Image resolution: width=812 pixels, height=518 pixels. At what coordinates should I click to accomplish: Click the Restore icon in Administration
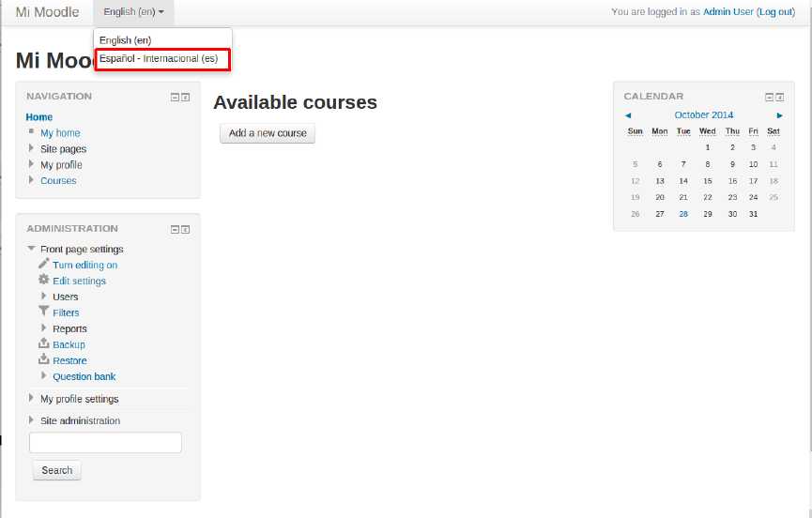point(43,359)
